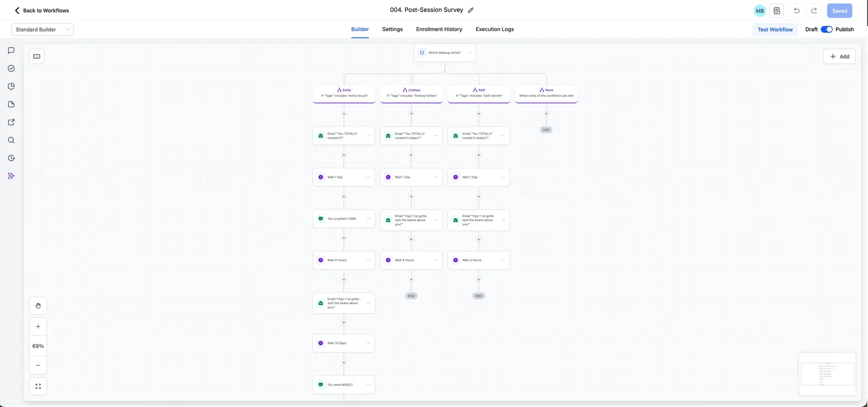Click the Saved button
868x407 pixels.
coord(839,11)
